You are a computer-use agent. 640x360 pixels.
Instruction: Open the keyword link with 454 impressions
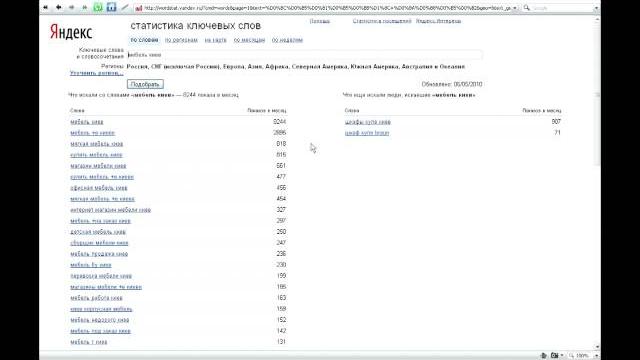click(102, 199)
